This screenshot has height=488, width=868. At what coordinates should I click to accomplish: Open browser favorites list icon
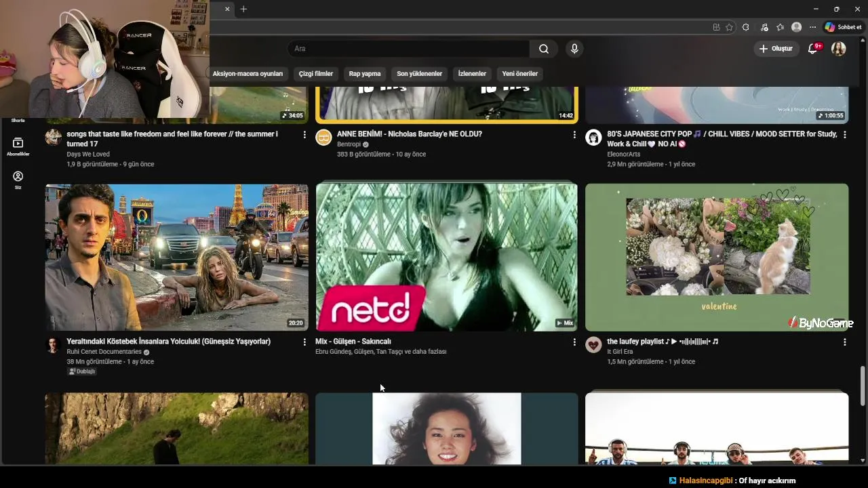click(780, 27)
